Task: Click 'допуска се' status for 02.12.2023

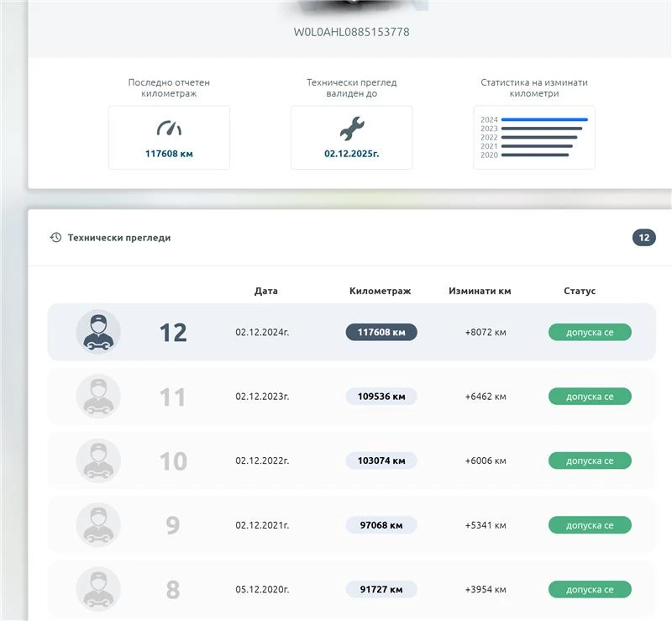Action: [590, 397]
